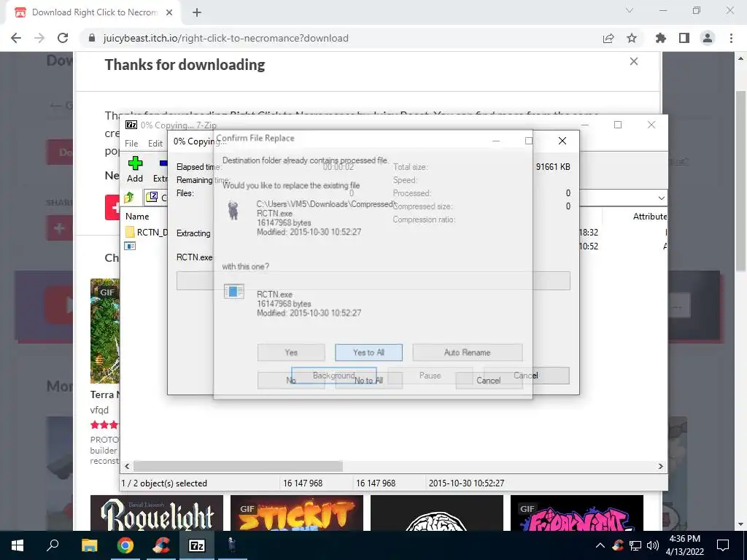The image size is (747, 560).
Task: Open Chrome profile avatar
Action: [708, 38]
